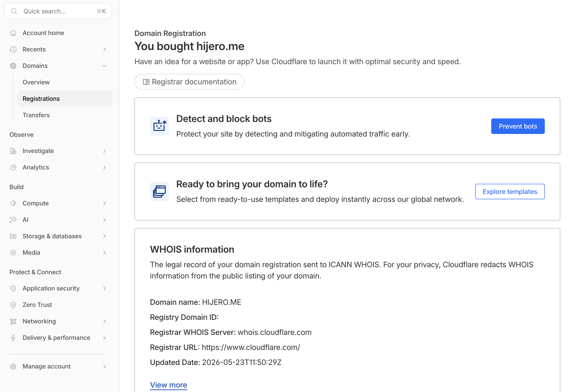Click 'Domain Registration' breadcrumb text
The height and width of the screenshot is (392, 573).
(x=170, y=33)
